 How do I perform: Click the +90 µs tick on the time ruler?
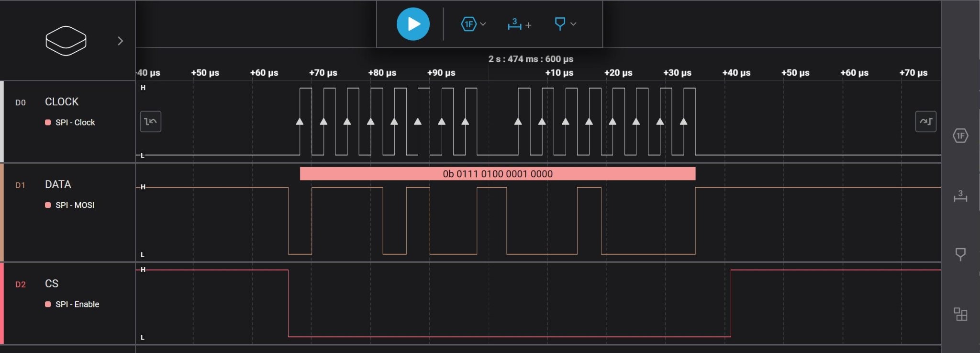441,73
